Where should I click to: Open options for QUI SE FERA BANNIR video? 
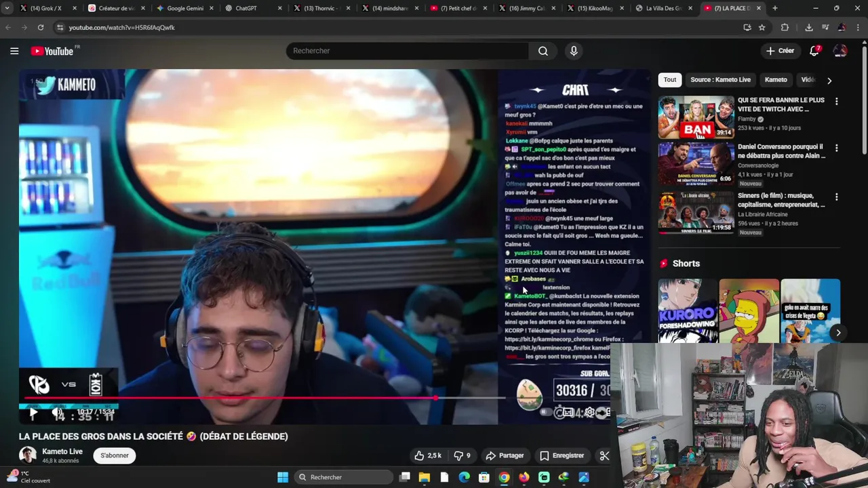coord(836,102)
